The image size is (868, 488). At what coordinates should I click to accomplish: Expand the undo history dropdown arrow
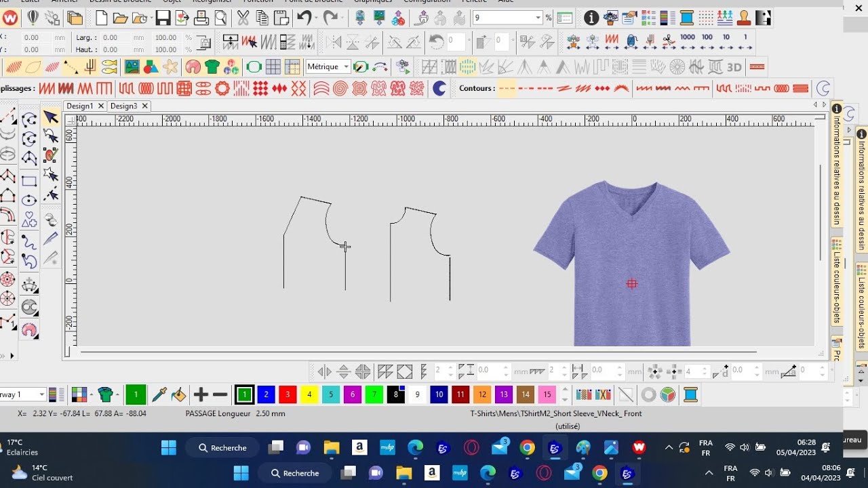pyautogui.click(x=316, y=18)
